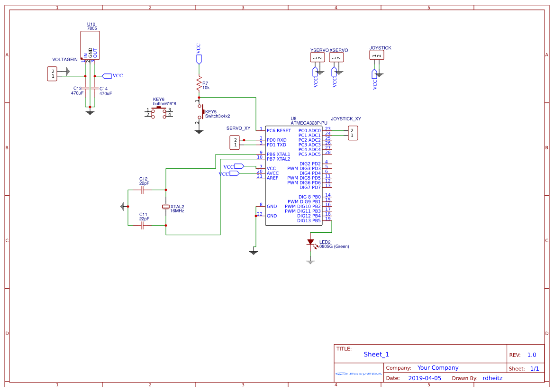Select the KEY5 Switch3x4x2 symbol
The width and height of the screenshot is (554, 392).
[x=202, y=112]
